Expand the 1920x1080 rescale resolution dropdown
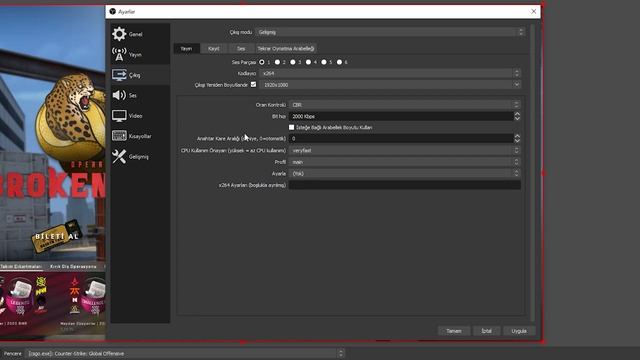 390,84
